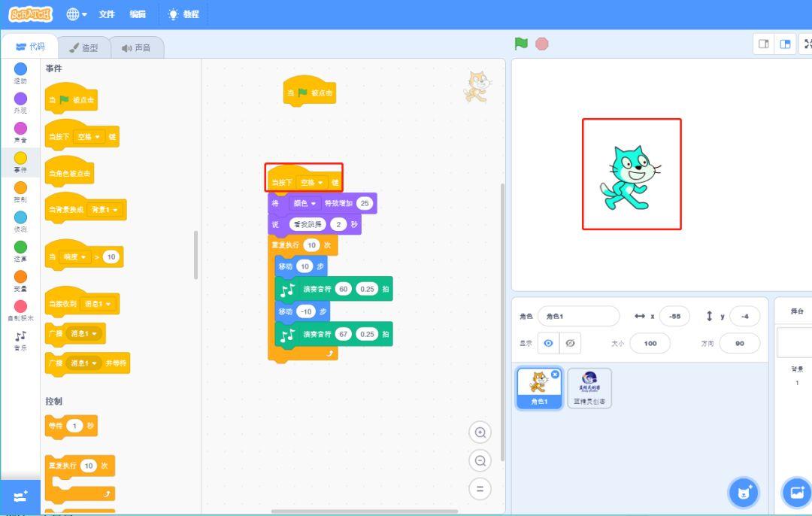This screenshot has width=812, height=516.
Task: Click the say duration value 2
Action: tap(338, 224)
